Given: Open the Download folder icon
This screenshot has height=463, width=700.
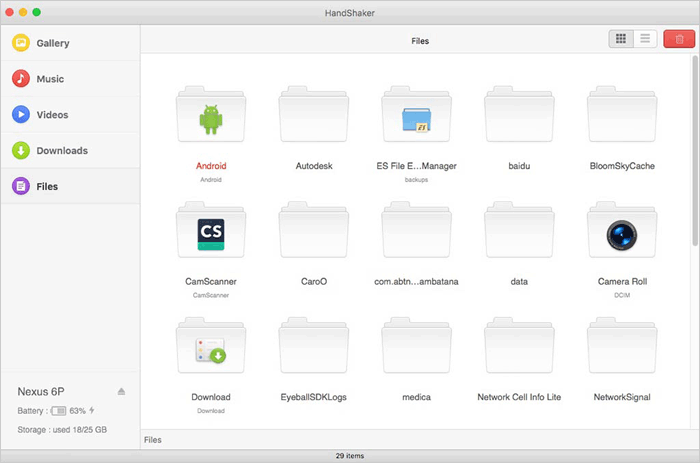Looking at the screenshot, I should 210,349.
